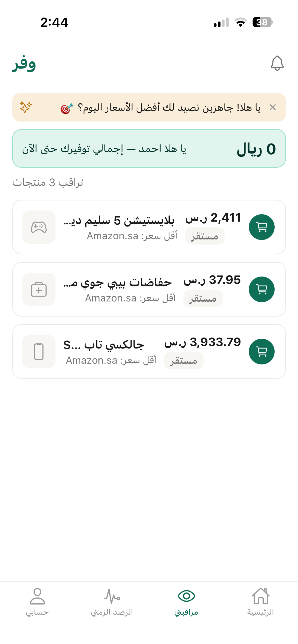
Task: Open cart for PlayStation 5 Slim item
Action: point(262,227)
